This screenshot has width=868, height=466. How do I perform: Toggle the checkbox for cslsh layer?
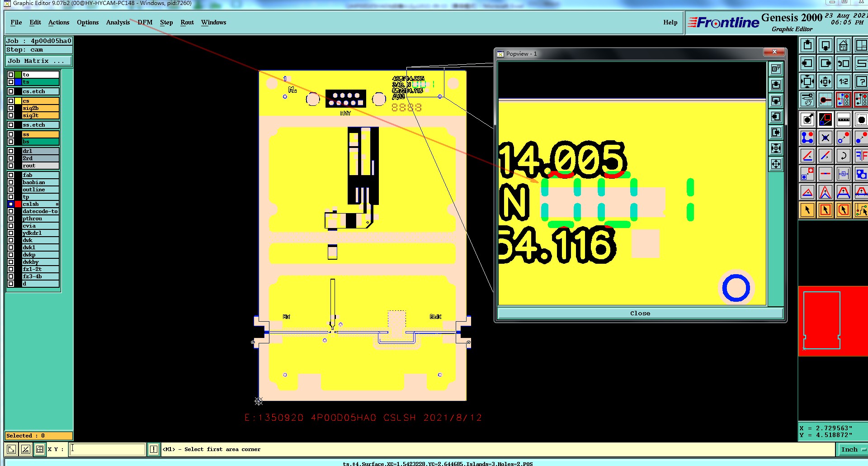(x=11, y=204)
